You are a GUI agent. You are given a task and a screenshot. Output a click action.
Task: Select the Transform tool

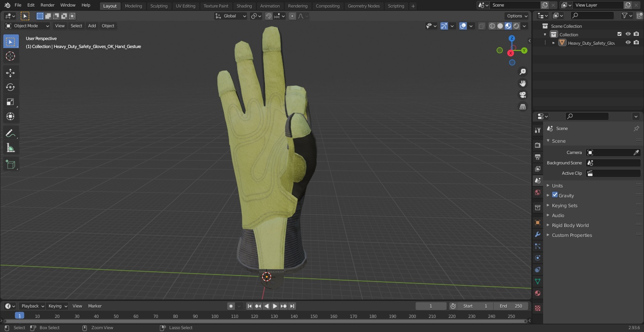coord(10,116)
